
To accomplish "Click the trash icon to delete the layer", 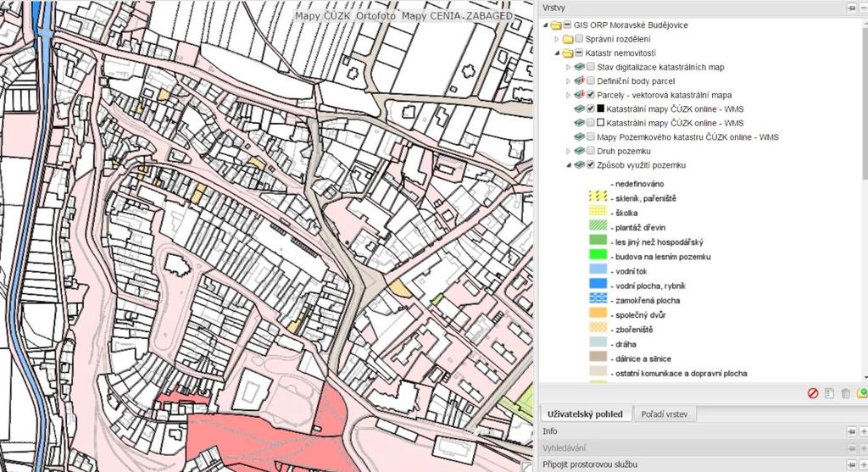I will pyautogui.click(x=845, y=393).
